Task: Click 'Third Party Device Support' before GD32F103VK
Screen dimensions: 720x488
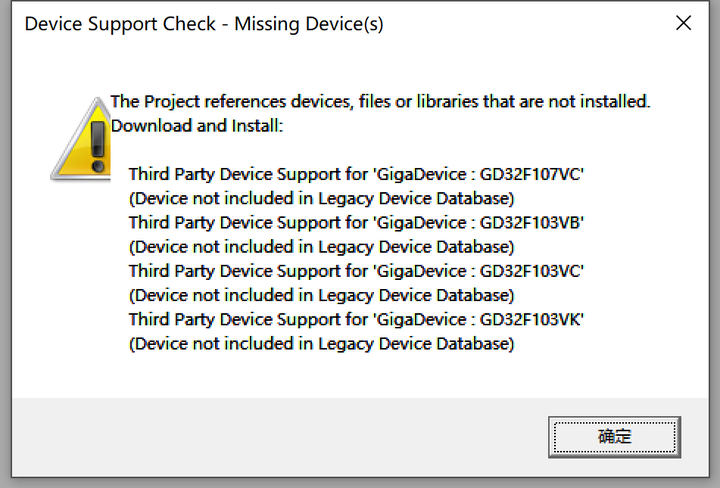Action: point(236,320)
